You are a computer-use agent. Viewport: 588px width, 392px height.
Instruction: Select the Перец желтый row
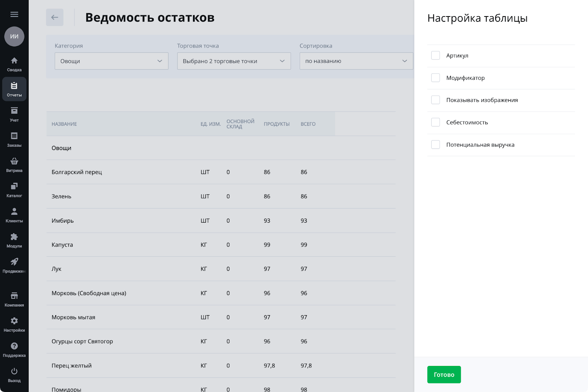click(x=221, y=366)
